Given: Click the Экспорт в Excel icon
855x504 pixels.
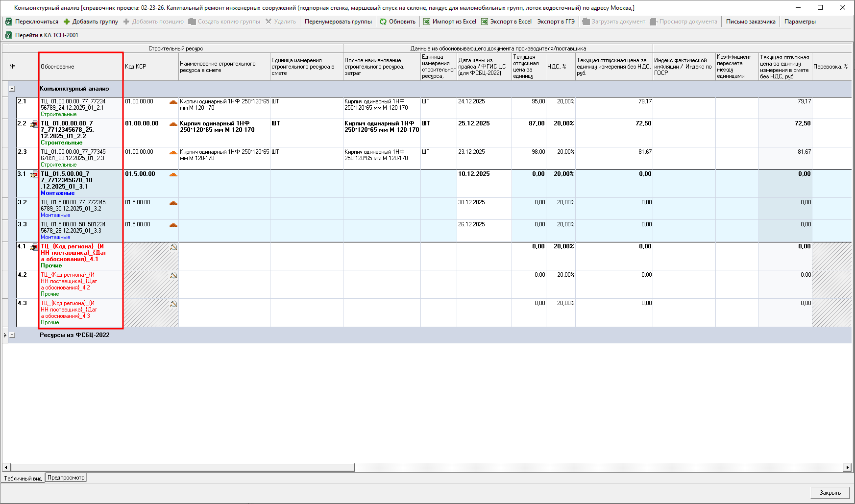Looking at the screenshot, I should click(485, 22).
